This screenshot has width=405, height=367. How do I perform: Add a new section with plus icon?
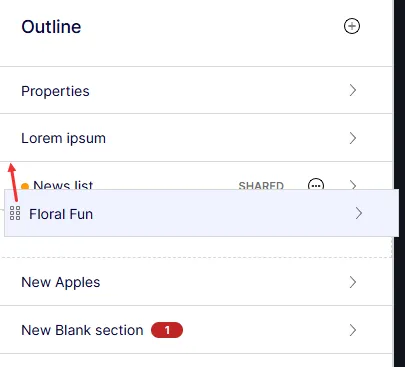pos(352,26)
